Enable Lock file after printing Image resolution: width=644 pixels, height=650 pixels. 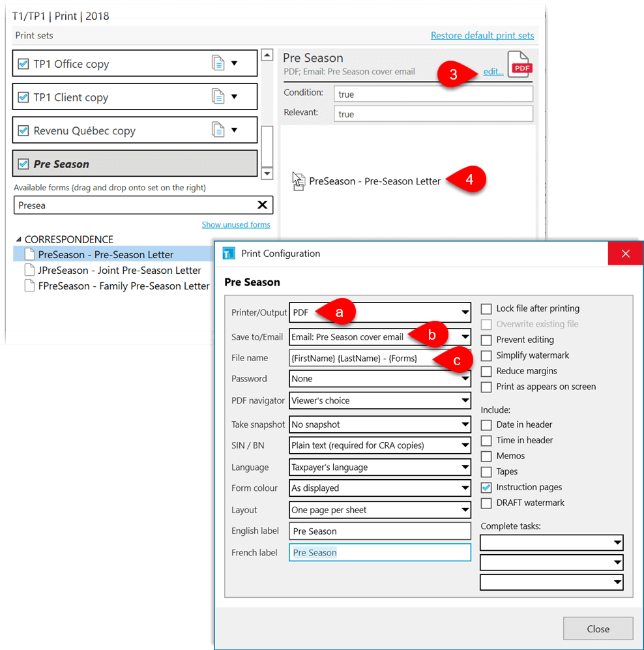(x=486, y=308)
